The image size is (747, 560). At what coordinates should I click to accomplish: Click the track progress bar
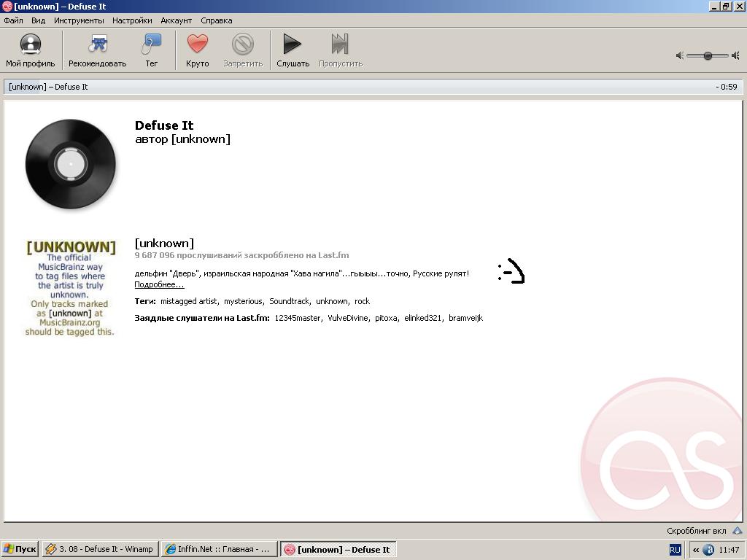[x=373, y=87]
